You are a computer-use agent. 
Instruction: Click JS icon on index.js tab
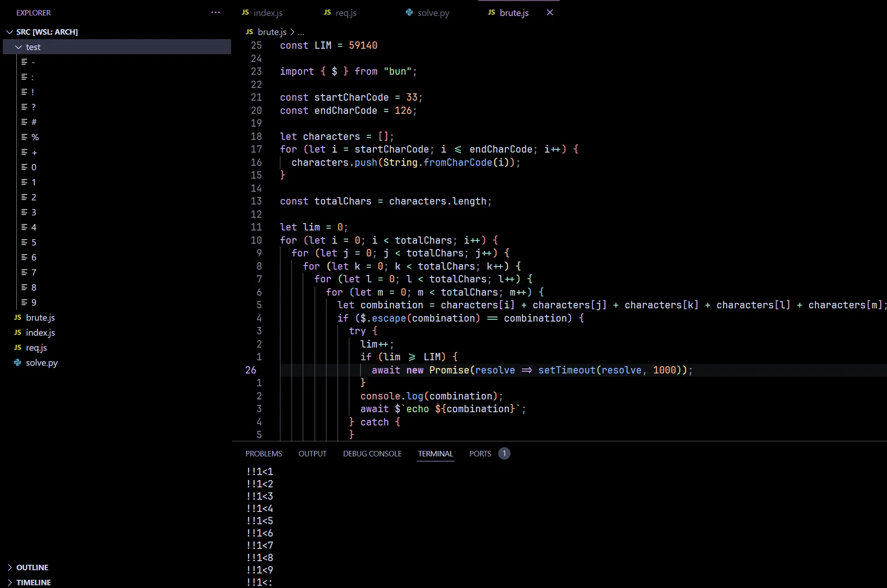(x=245, y=13)
